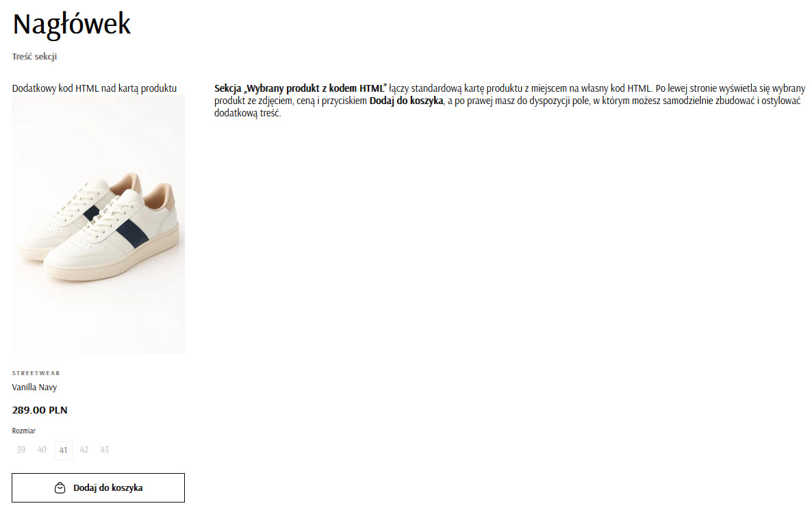Open the Vanilla Navy product name link
The height and width of the screenshot is (521, 812).
(x=34, y=387)
